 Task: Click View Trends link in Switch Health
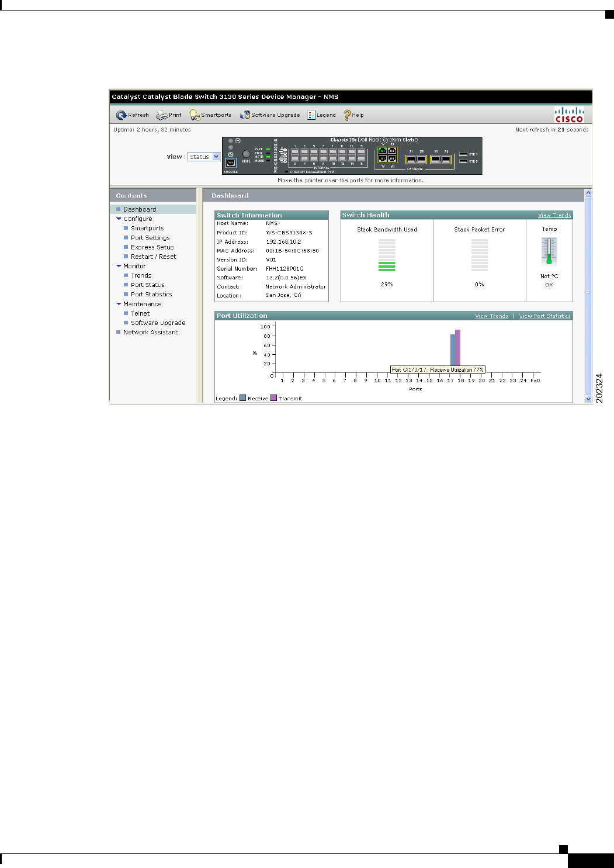554,215
